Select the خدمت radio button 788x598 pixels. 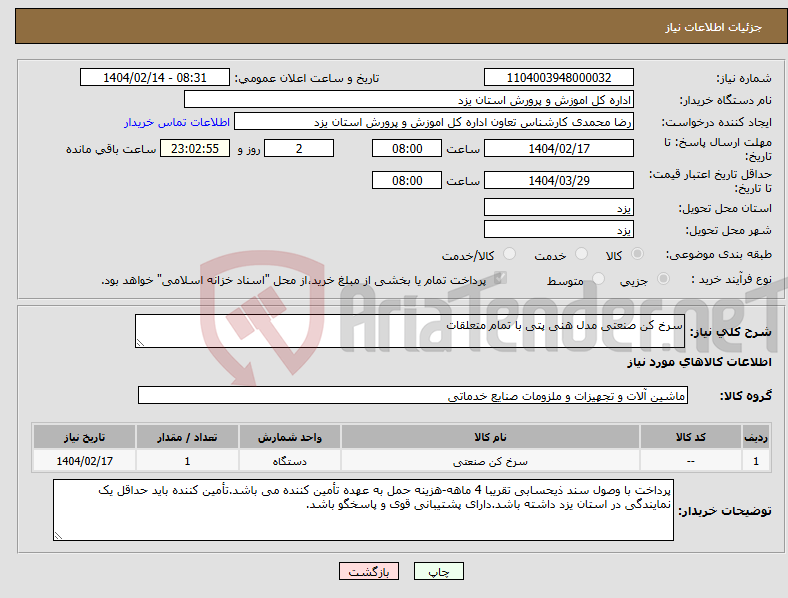pos(581,254)
